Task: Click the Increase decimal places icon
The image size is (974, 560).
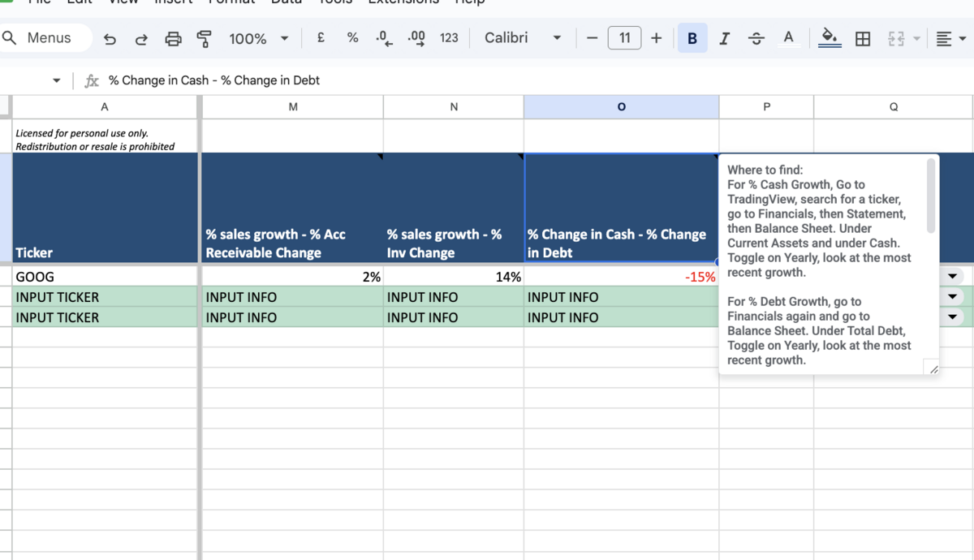Action: [416, 38]
